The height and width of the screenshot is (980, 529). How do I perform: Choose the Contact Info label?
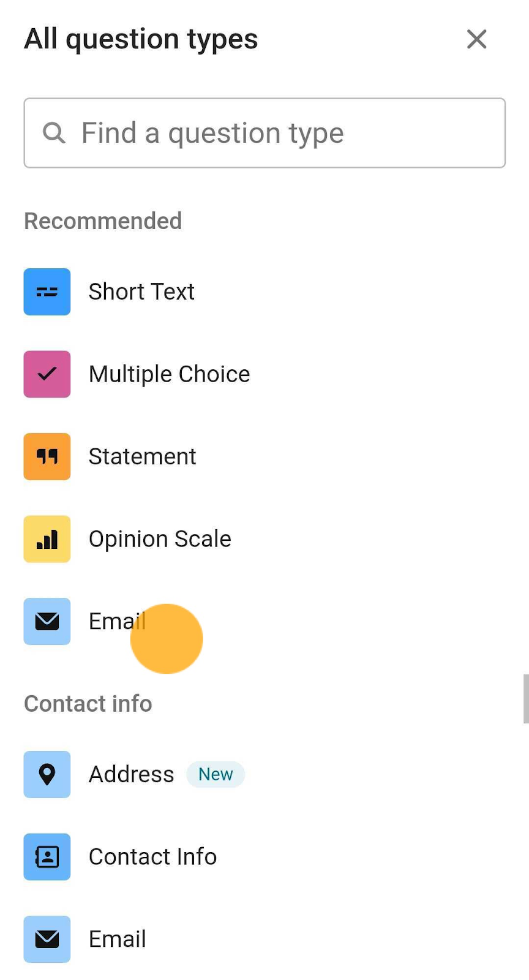pyautogui.click(x=152, y=856)
